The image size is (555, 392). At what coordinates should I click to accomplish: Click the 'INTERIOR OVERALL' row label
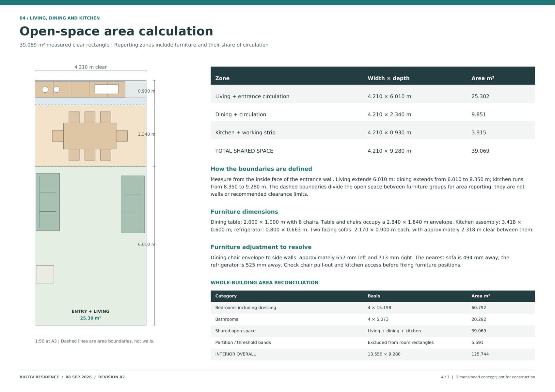(235, 354)
